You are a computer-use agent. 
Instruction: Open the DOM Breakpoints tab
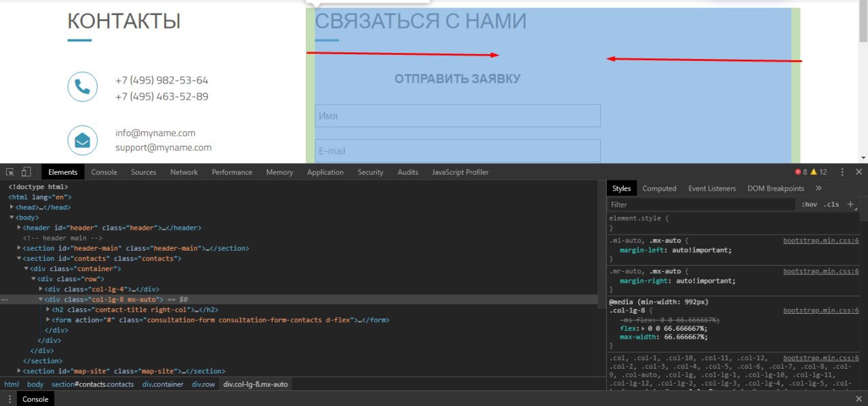(x=776, y=188)
